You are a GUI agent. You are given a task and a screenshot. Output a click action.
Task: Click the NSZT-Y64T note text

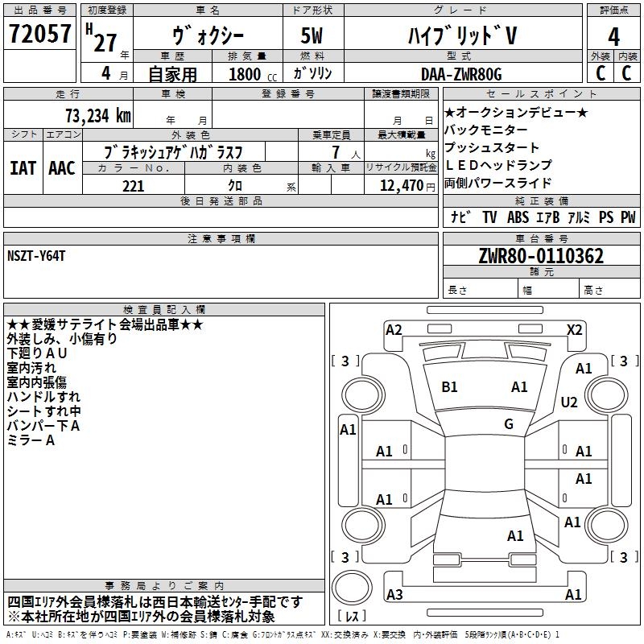tap(39, 256)
